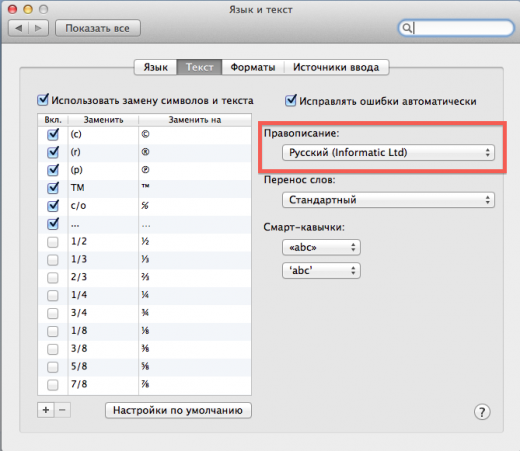Click the Показать все button
Viewport: 520px width, 451px height.
[98, 28]
